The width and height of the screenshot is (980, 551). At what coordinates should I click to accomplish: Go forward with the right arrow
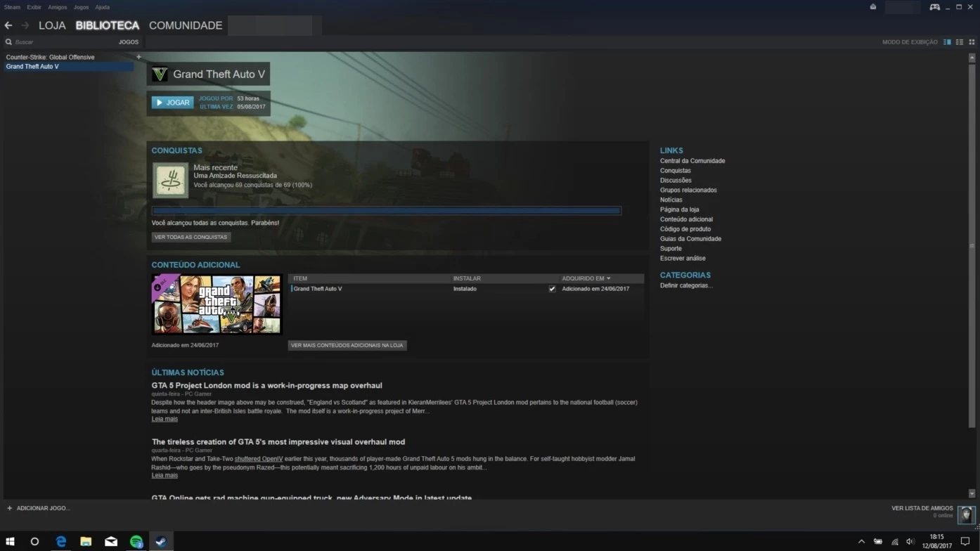(25, 25)
